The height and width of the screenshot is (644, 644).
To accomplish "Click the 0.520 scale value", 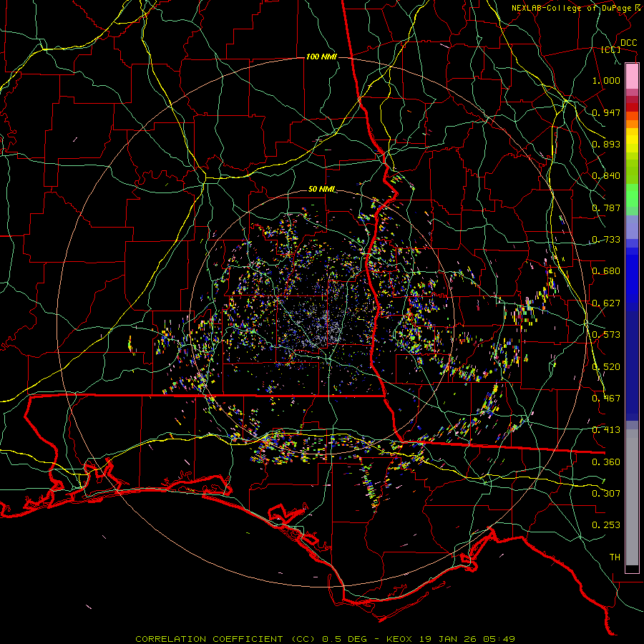I will (606, 367).
